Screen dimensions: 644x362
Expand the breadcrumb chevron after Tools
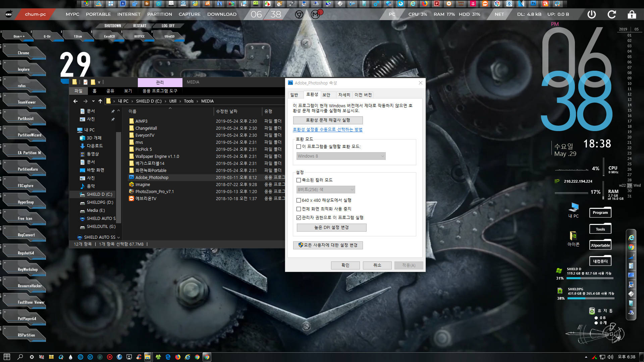197,101
